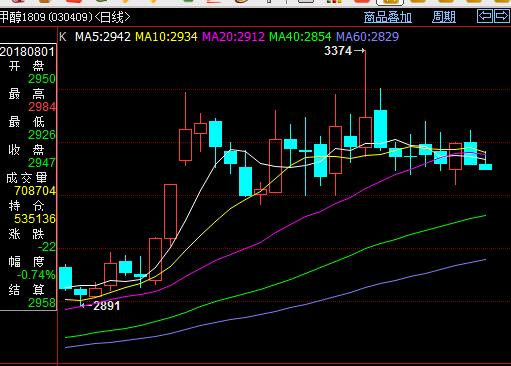Select the magenta MA20:2912 indicator label
Screen dimensions: 511x366
point(233,37)
